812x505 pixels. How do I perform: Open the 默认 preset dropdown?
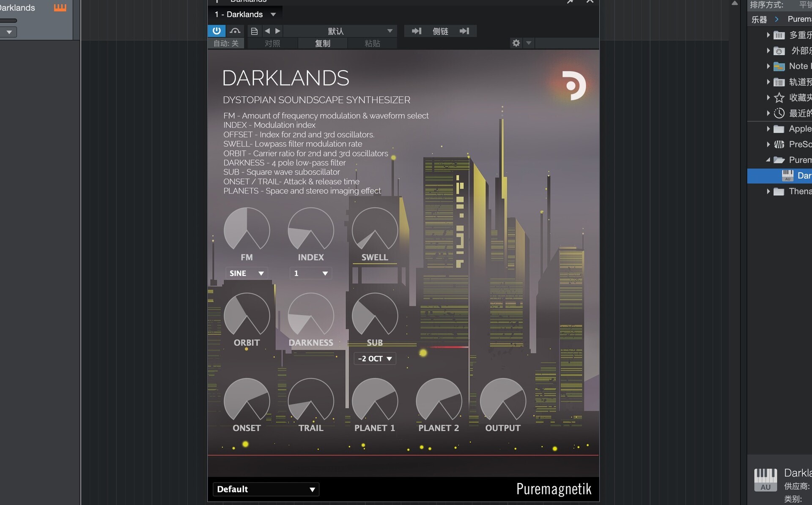click(341, 31)
